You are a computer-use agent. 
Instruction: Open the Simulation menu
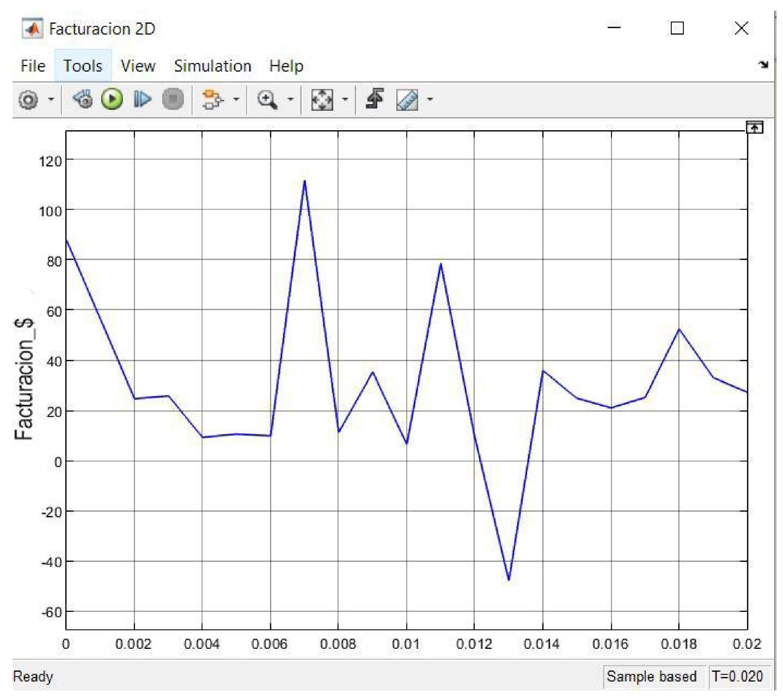[x=213, y=66]
